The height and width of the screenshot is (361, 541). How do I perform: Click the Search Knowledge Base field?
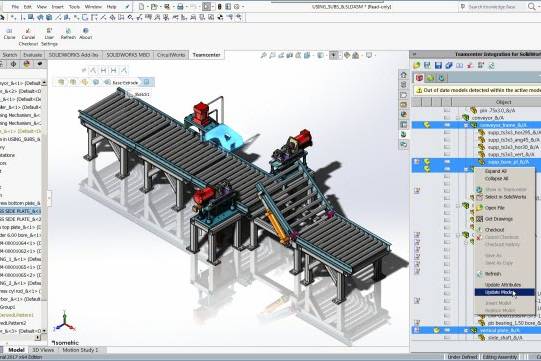pos(492,7)
